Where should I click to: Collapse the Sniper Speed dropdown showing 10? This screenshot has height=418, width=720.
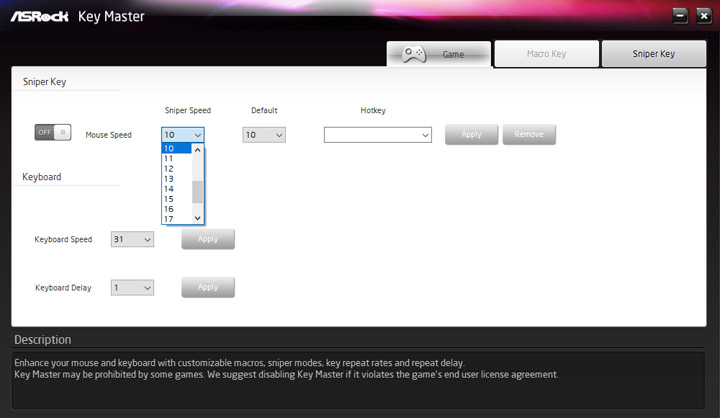click(x=183, y=135)
